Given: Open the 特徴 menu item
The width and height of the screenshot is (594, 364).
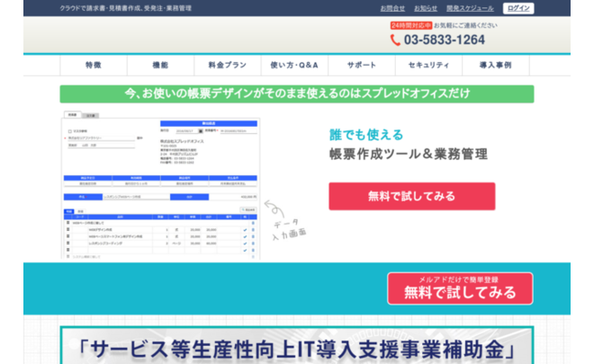Looking at the screenshot, I should pos(94,66).
